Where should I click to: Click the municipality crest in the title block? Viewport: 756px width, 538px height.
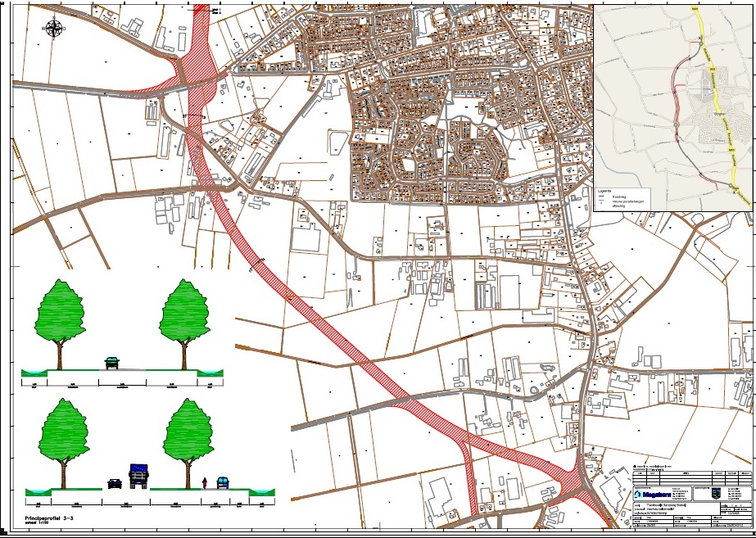[702, 494]
